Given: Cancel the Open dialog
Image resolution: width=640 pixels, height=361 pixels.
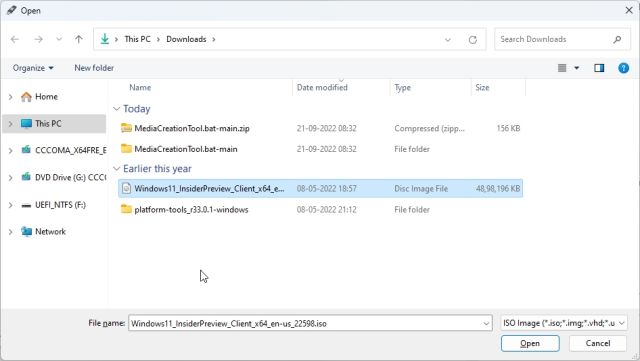Looking at the screenshot, I should [598, 343].
